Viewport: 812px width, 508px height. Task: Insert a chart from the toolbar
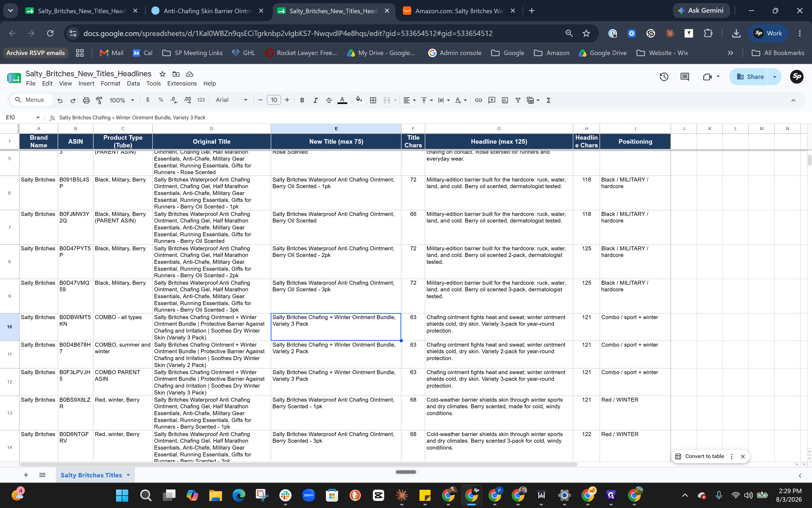pyautogui.click(x=505, y=100)
